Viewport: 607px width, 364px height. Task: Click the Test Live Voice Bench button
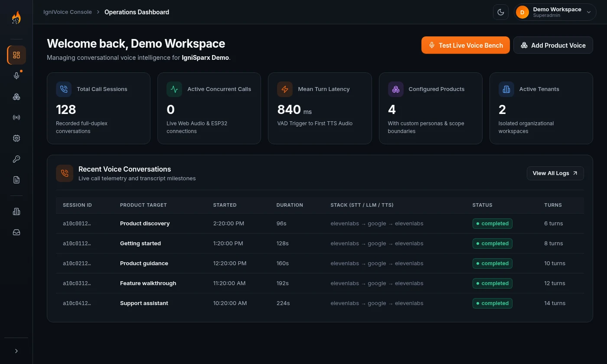click(x=466, y=45)
